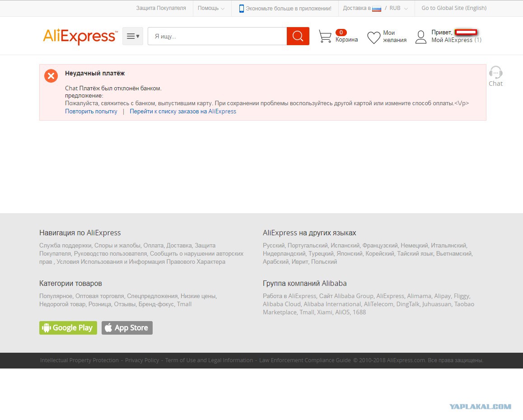This screenshot has width=523, height=420.
Task: Click 'Работа в AliExpress' link
Action: (289, 296)
